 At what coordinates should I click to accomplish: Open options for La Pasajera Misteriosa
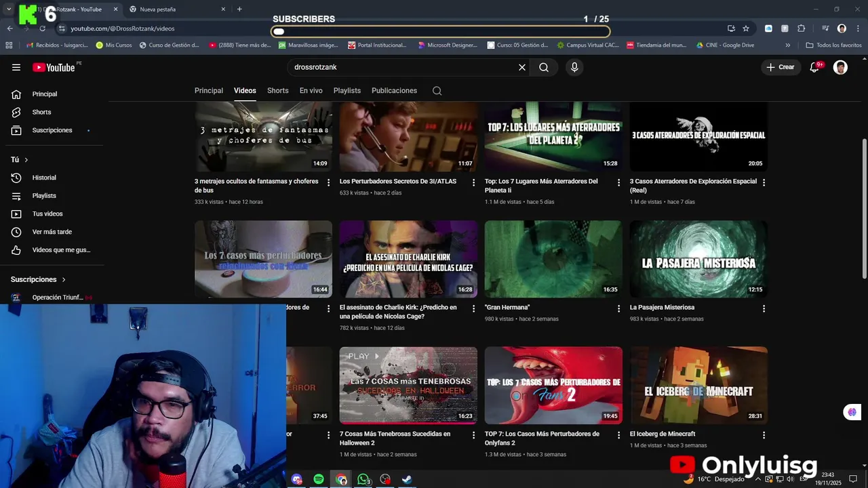click(764, 308)
